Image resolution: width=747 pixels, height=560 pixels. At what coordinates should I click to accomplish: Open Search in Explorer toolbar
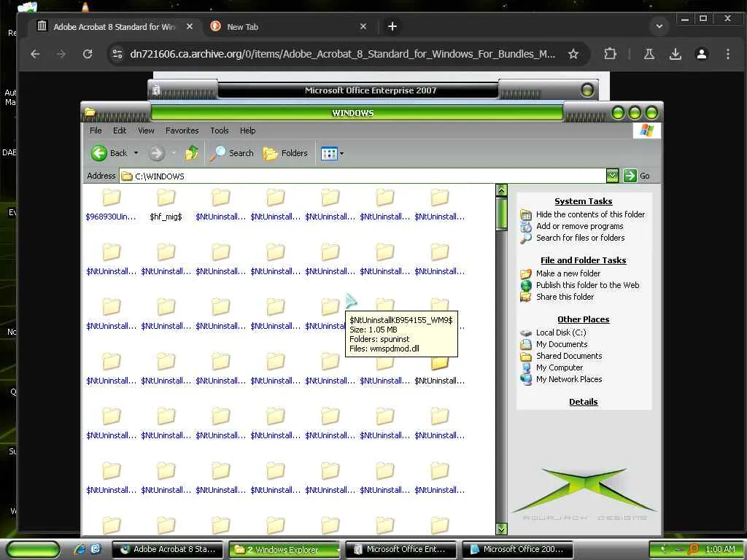click(232, 153)
